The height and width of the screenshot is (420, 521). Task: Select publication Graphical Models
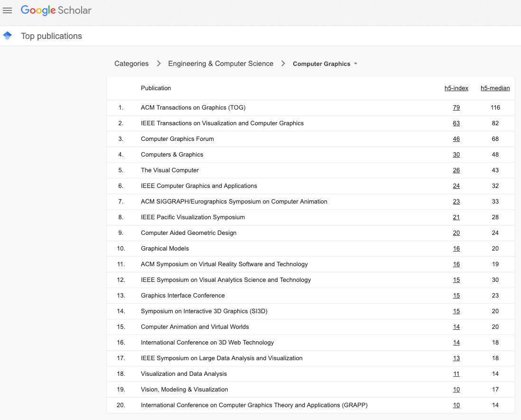165,249
